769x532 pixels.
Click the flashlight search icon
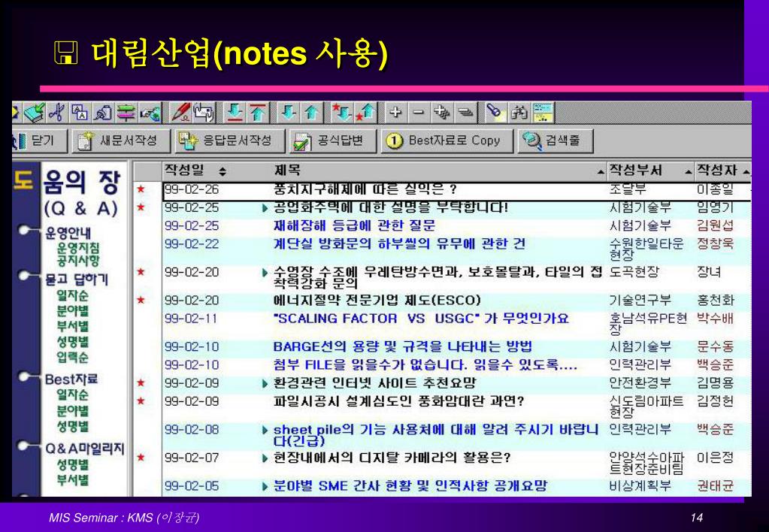[495, 113]
